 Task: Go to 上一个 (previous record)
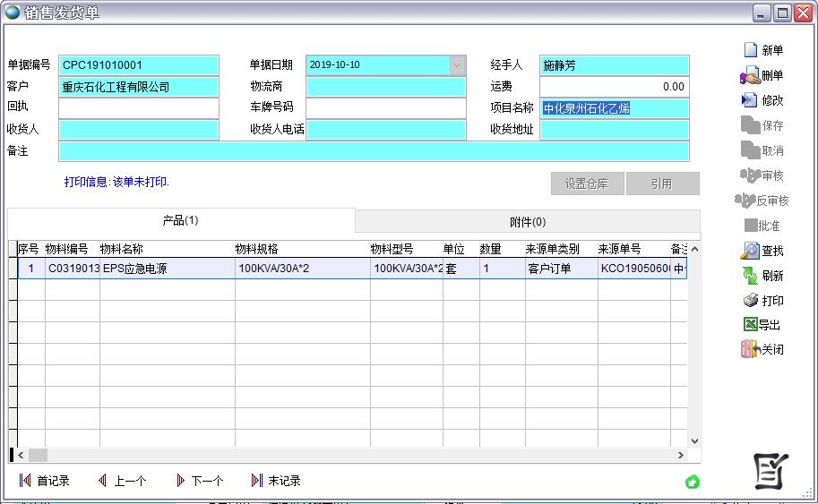click(103, 481)
